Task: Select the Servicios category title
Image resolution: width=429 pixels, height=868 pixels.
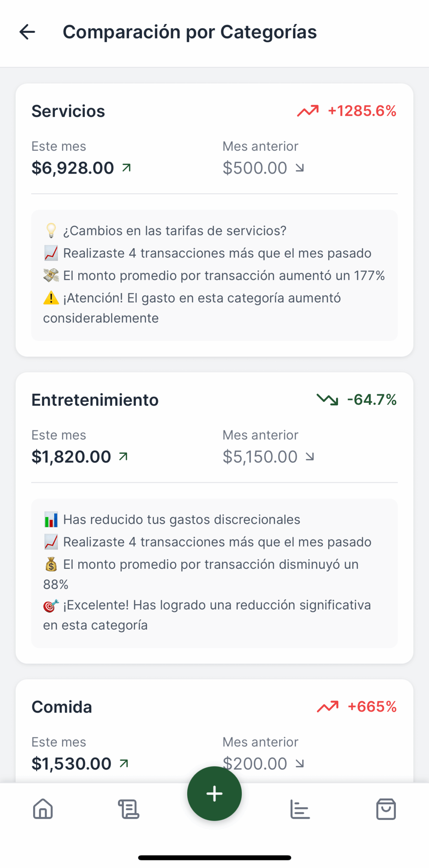Action: [68, 111]
